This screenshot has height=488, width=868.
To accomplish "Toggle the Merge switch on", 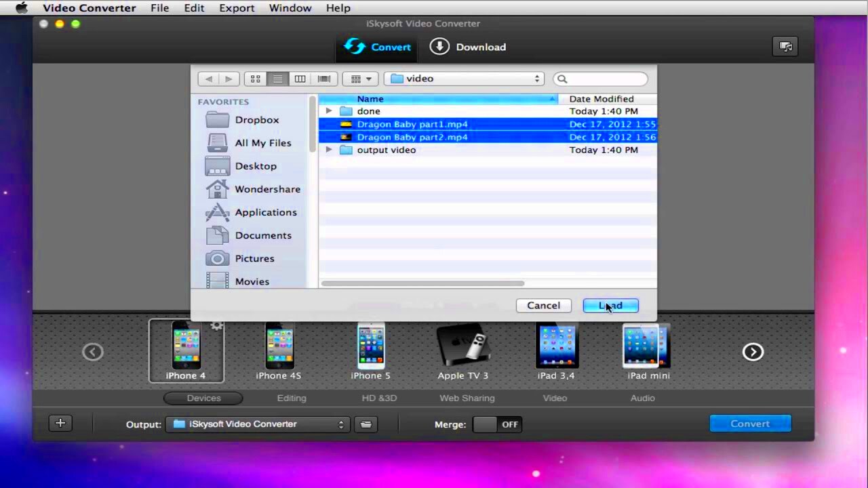I will [497, 424].
